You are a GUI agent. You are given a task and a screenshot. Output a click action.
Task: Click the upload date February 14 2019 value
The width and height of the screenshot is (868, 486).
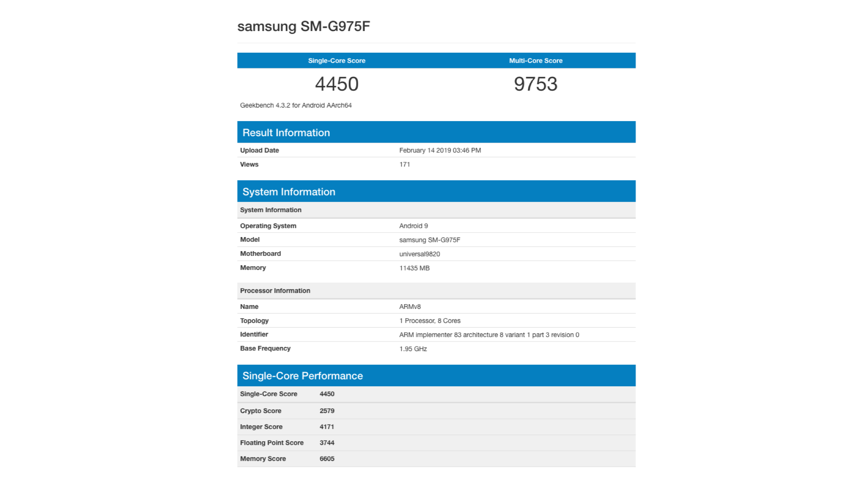coord(440,150)
